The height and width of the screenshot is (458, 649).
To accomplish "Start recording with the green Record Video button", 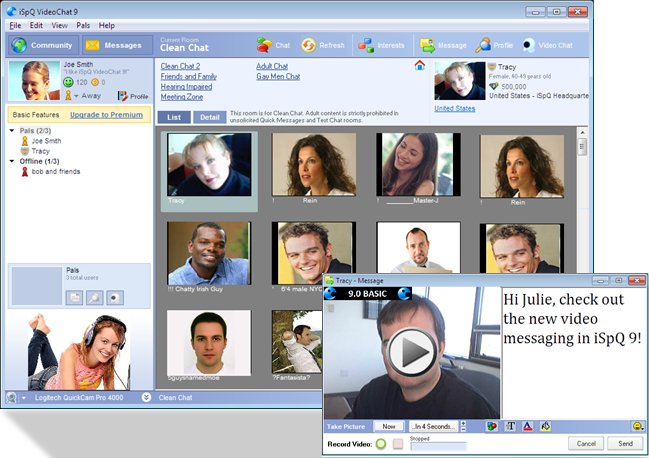I will tap(381, 444).
